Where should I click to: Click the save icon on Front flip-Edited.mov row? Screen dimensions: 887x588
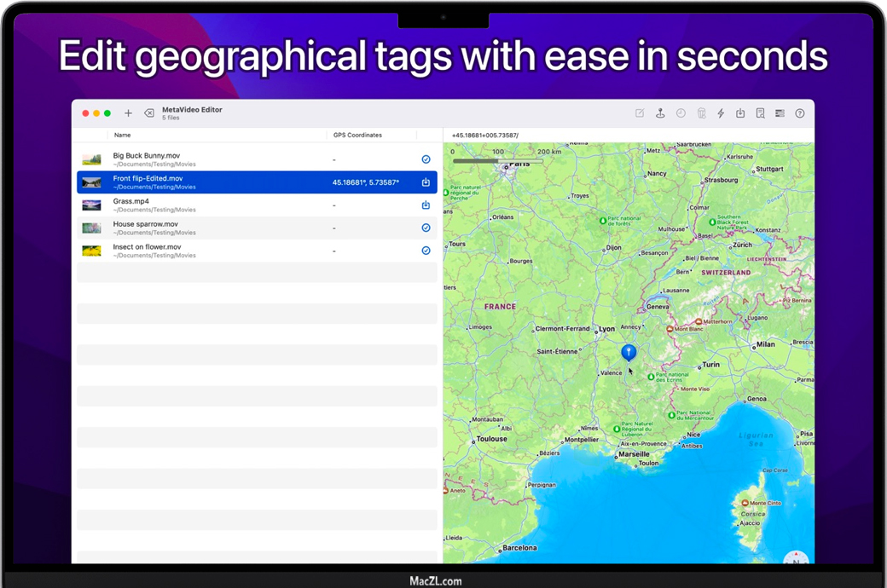[x=426, y=182]
